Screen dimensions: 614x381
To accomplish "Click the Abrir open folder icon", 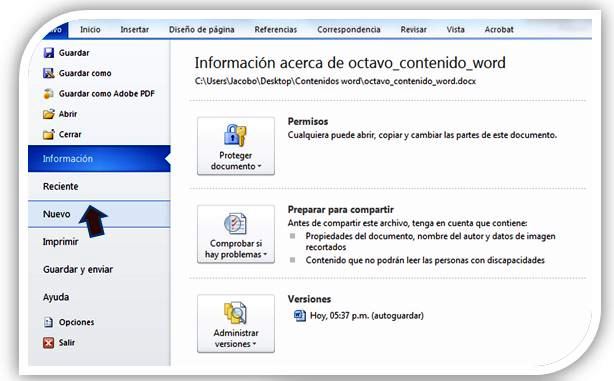I will click(x=49, y=114).
